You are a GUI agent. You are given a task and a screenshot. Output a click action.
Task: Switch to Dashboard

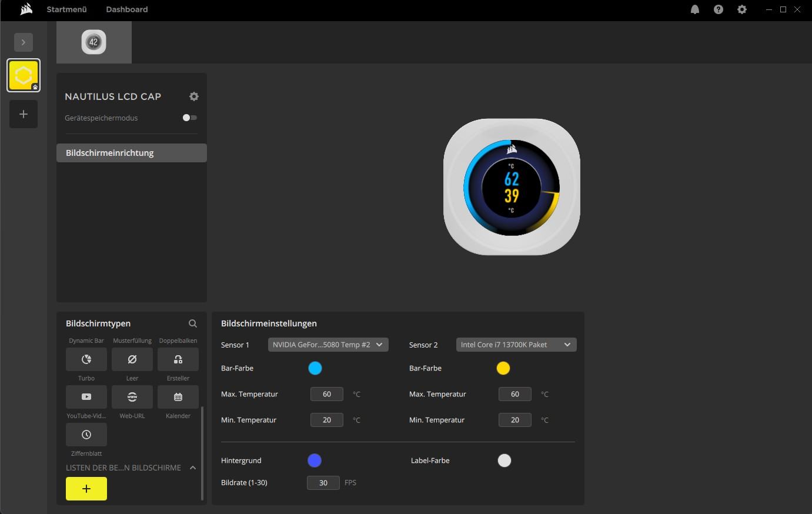coord(127,9)
